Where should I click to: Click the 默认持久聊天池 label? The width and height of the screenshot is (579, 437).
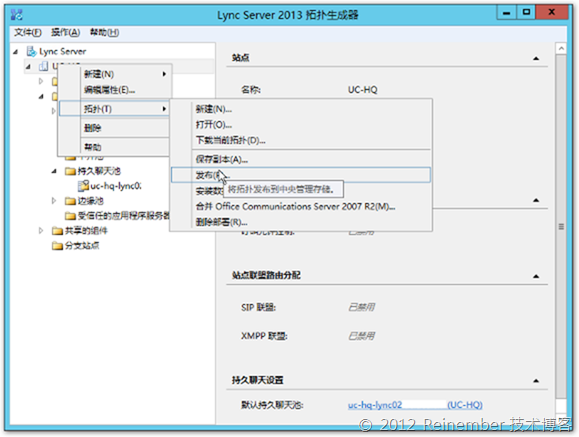(273, 405)
